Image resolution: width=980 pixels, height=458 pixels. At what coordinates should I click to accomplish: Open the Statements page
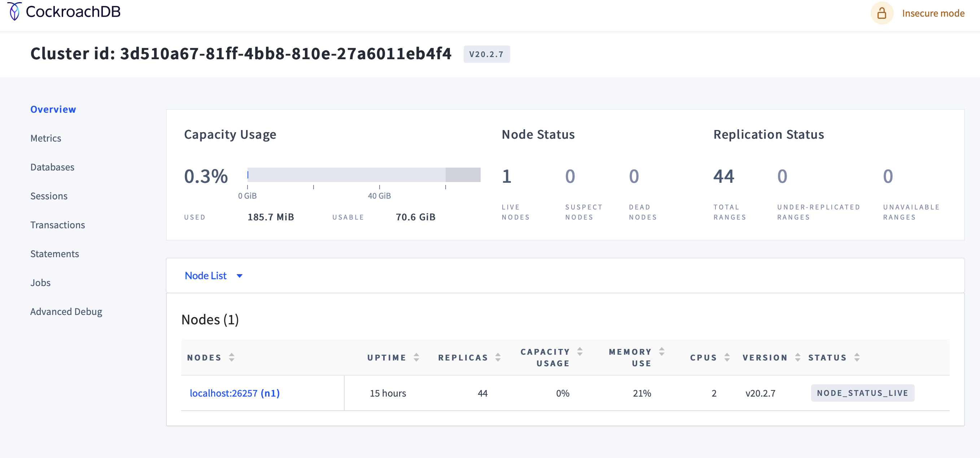pyautogui.click(x=54, y=254)
